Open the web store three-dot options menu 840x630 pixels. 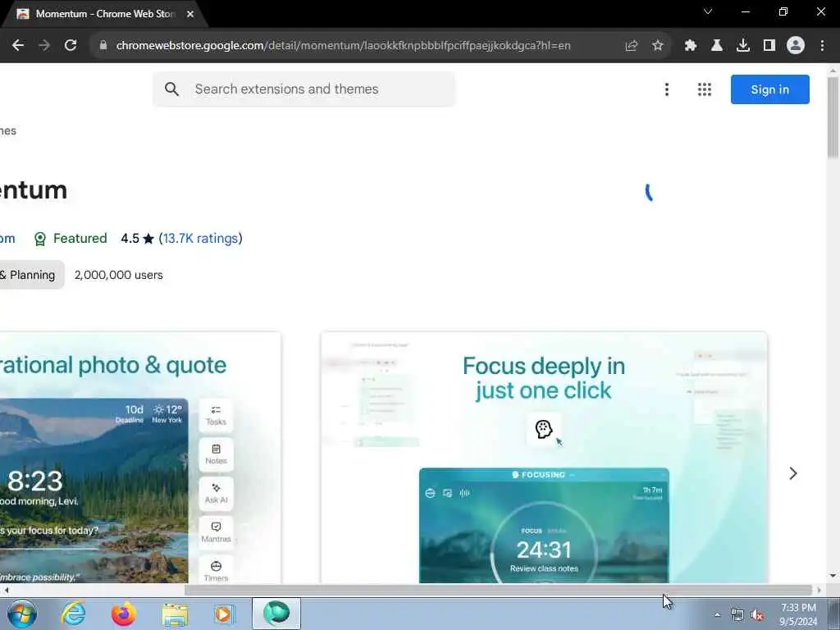click(667, 89)
